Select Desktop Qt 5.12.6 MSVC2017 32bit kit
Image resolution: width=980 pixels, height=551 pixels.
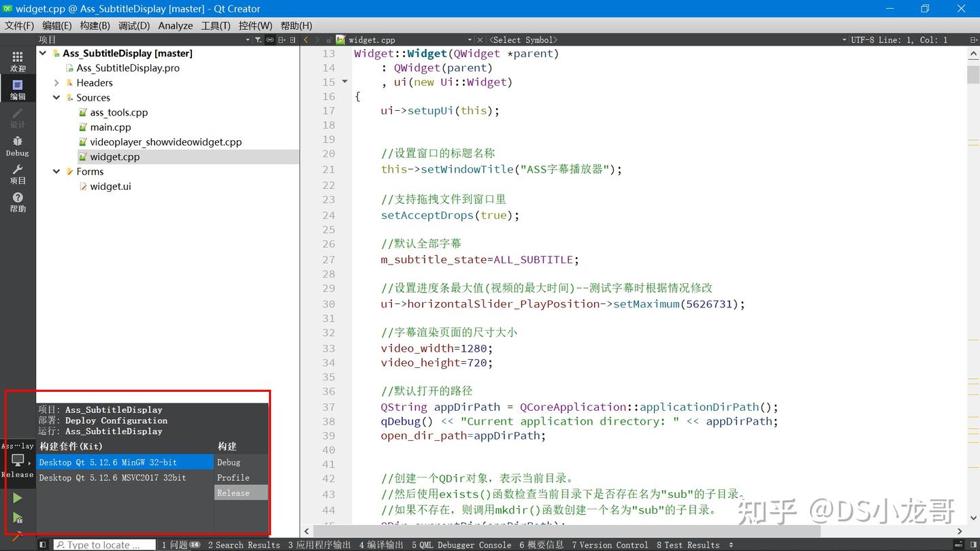125,478
